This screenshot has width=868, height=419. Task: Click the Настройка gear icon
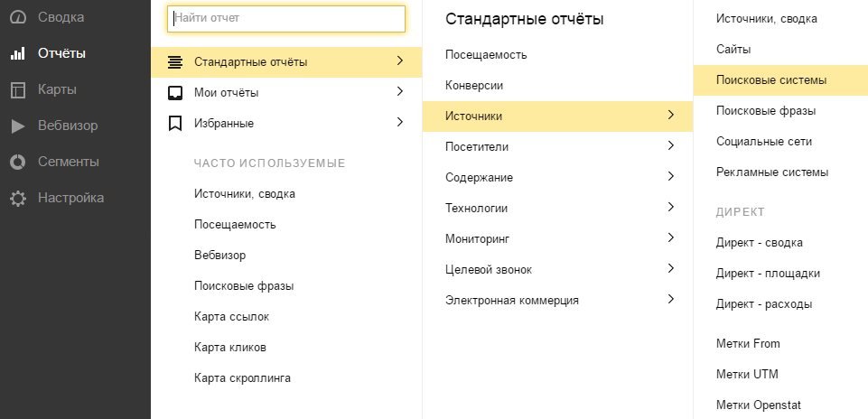tap(18, 198)
